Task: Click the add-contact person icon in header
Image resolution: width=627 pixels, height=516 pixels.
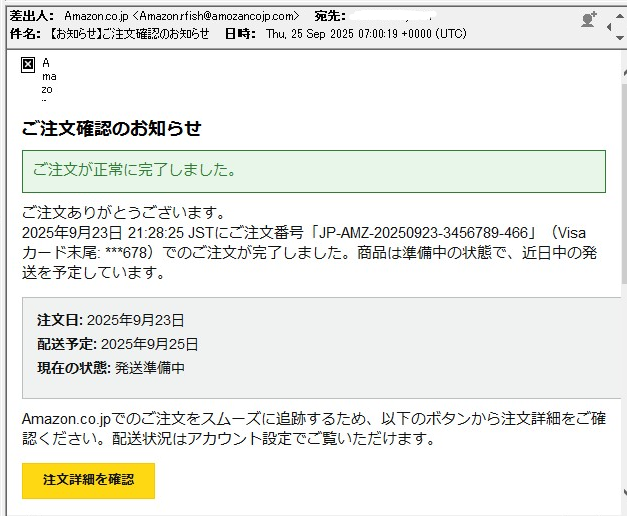Action: (588, 18)
